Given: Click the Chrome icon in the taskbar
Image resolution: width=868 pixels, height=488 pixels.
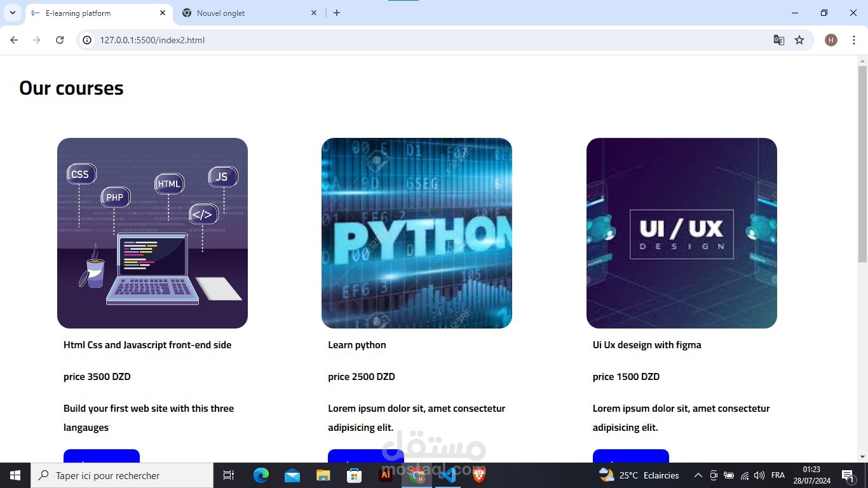Looking at the screenshot, I should [417, 475].
